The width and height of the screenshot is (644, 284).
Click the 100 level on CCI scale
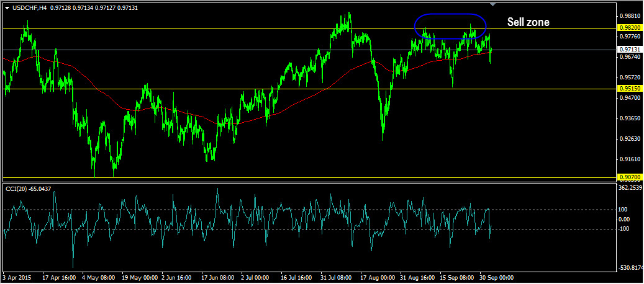click(x=624, y=210)
